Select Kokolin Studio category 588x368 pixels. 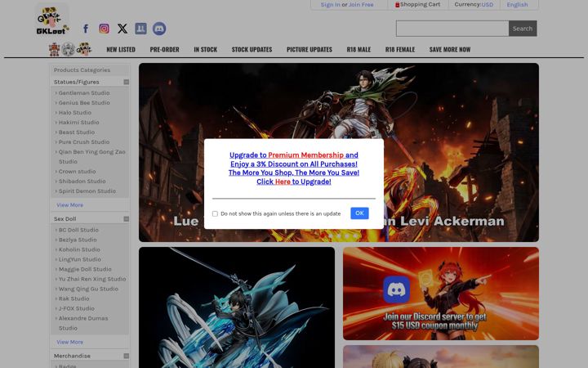(x=79, y=249)
